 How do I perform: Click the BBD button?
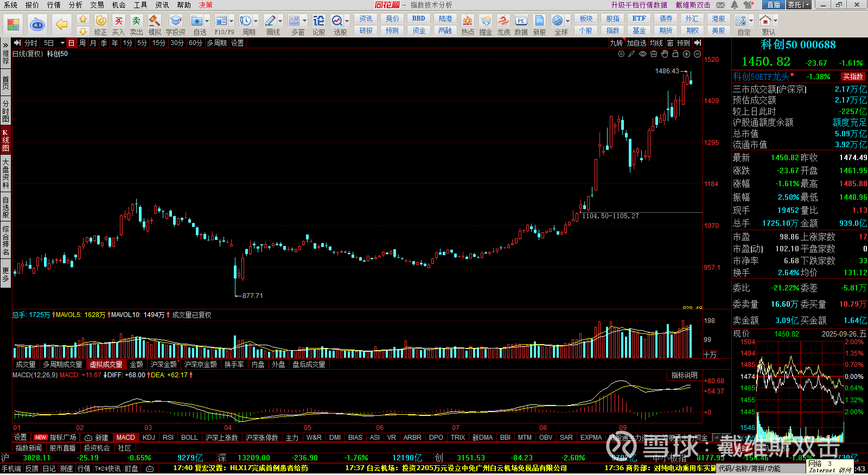(419, 18)
